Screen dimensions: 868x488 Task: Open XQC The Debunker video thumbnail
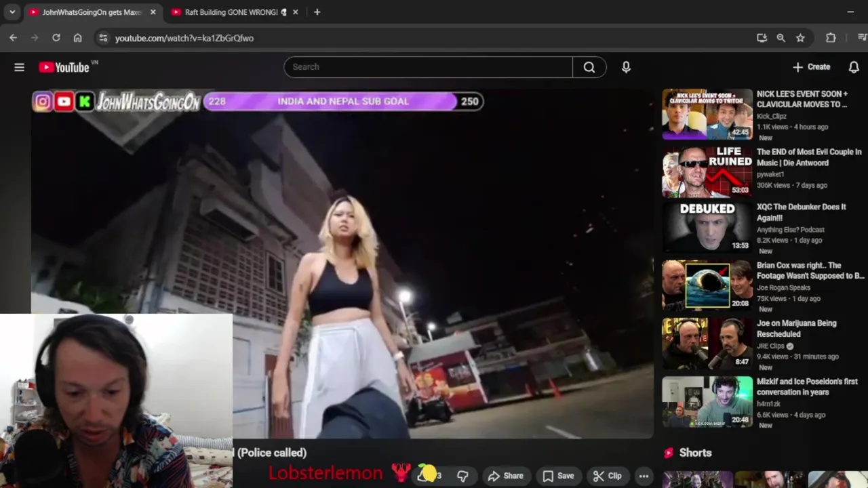(x=707, y=227)
